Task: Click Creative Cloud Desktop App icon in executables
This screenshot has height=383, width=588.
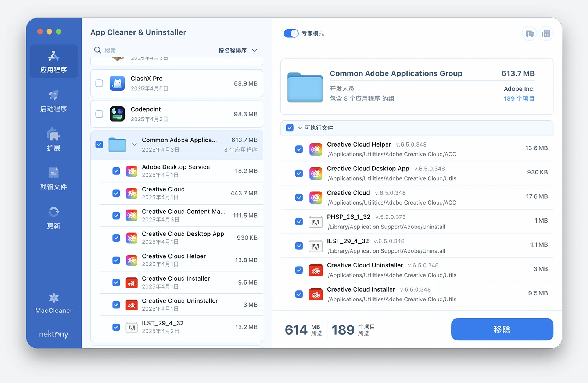Action: coord(316,173)
